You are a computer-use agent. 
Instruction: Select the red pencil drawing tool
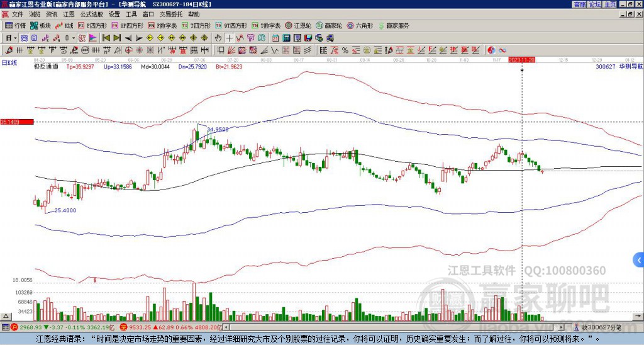pos(8,50)
